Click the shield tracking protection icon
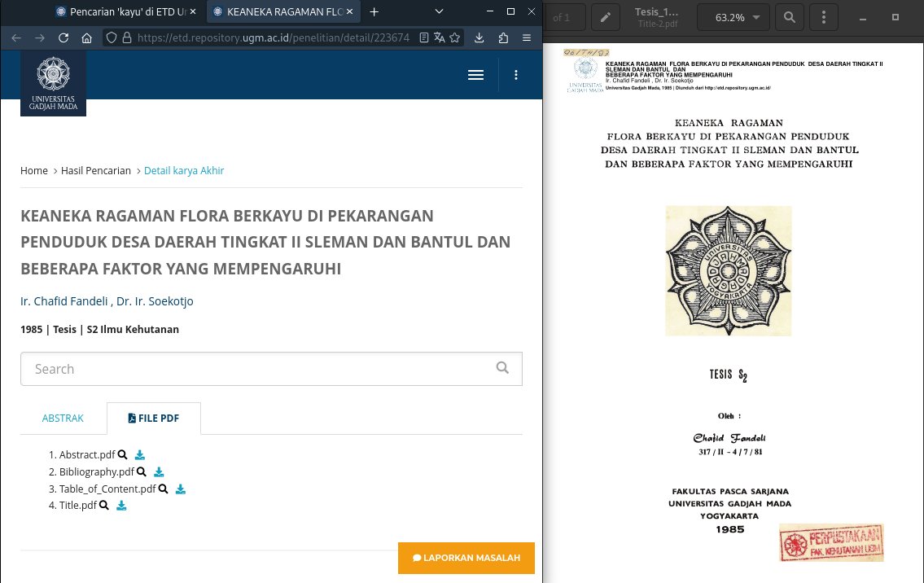The height and width of the screenshot is (583, 924). 112,37
